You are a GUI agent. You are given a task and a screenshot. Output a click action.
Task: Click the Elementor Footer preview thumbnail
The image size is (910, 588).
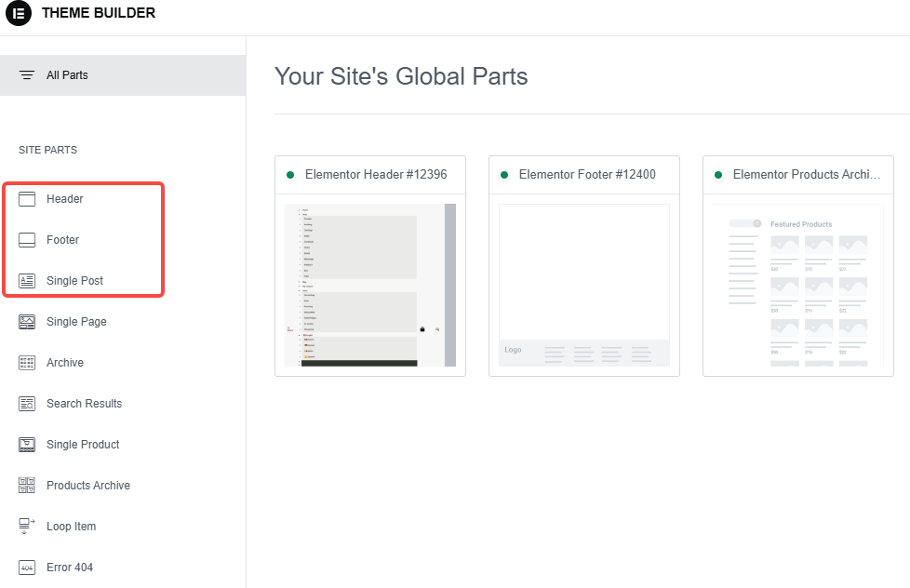pos(584,285)
